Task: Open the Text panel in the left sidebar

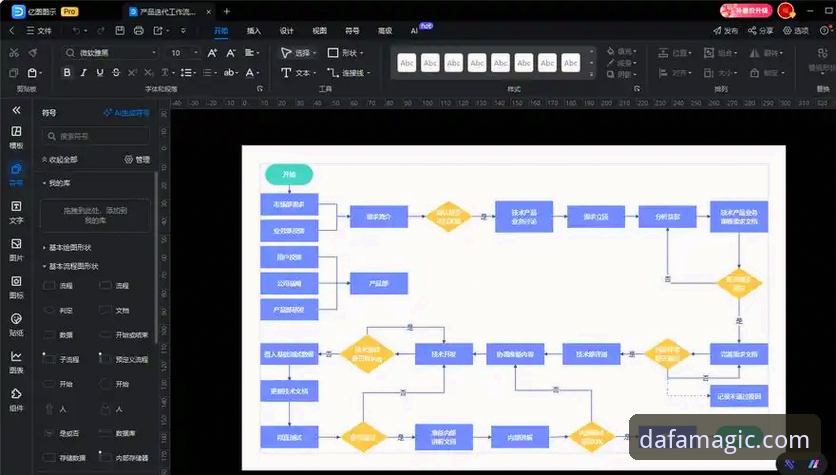Action: [16, 212]
